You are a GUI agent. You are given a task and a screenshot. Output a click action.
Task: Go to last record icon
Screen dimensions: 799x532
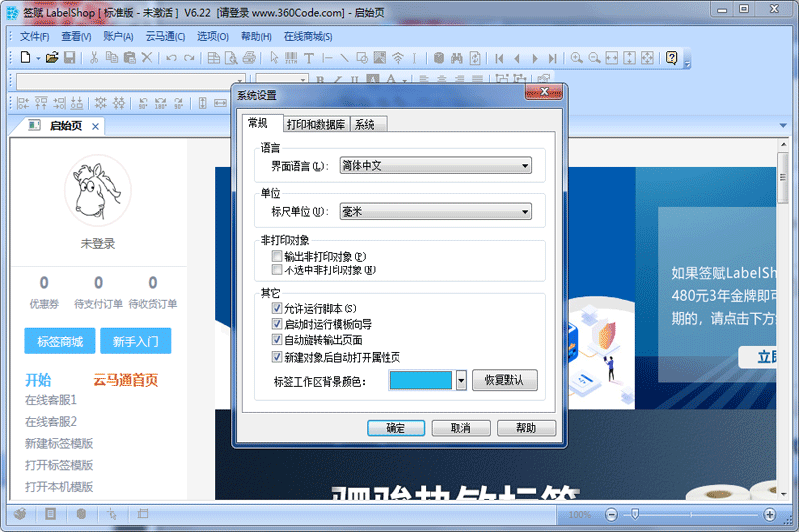click(x=552, y=58)
